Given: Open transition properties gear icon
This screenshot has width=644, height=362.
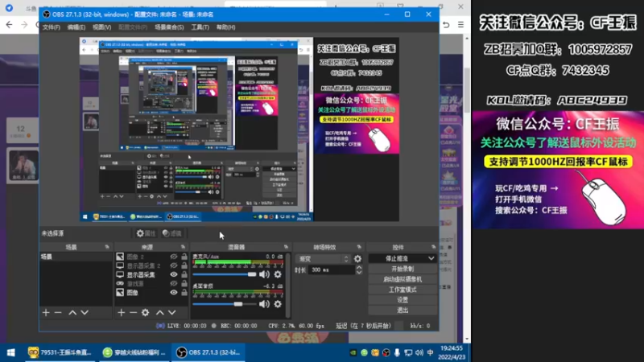Looking at the screenshot, I should (x=357, y=259).
